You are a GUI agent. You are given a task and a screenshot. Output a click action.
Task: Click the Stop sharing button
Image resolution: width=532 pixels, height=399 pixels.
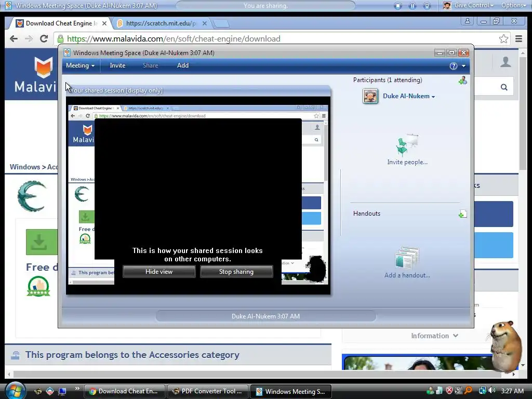[x=236, y=272]
